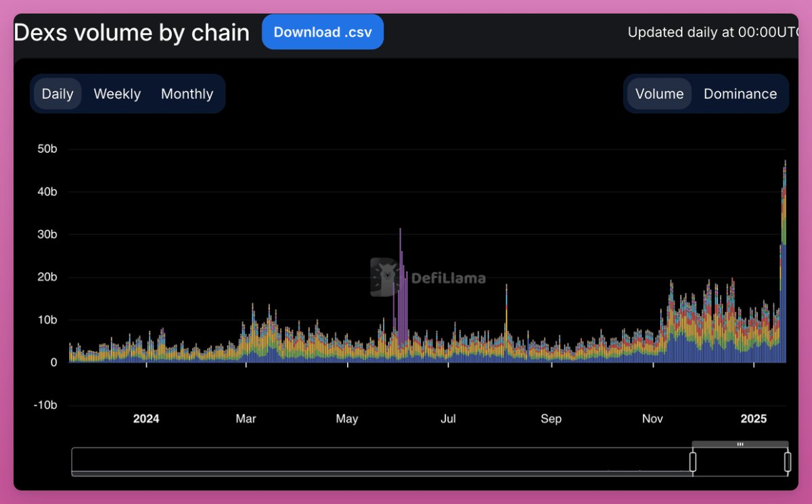Show the Volume chart view

(x=659, y=94)
